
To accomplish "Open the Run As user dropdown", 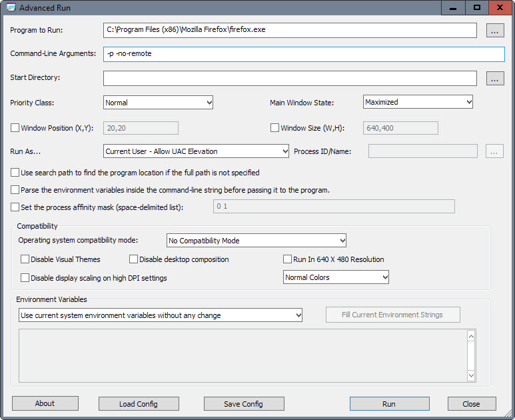I will click(196, 151).
